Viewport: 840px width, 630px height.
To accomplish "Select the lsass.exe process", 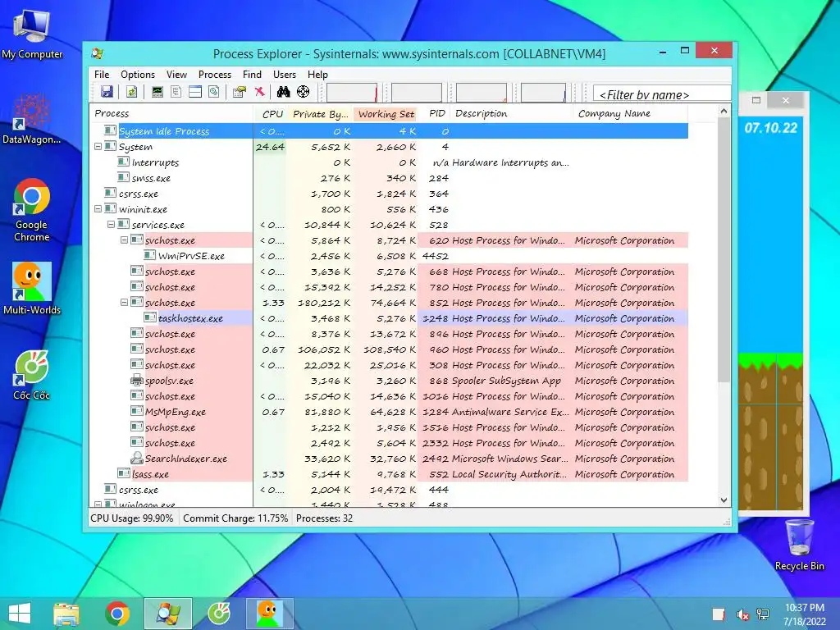I will point(389,474).
